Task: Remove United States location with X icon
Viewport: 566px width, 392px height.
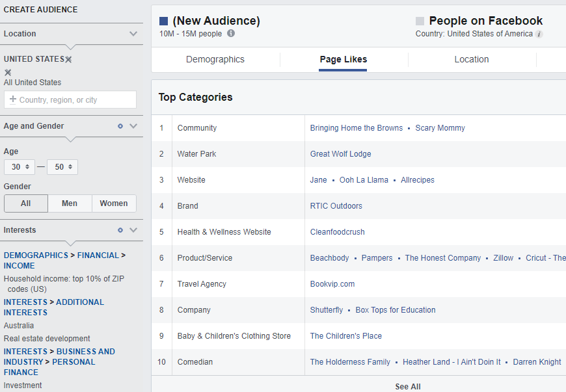Action: coord(68,59)
